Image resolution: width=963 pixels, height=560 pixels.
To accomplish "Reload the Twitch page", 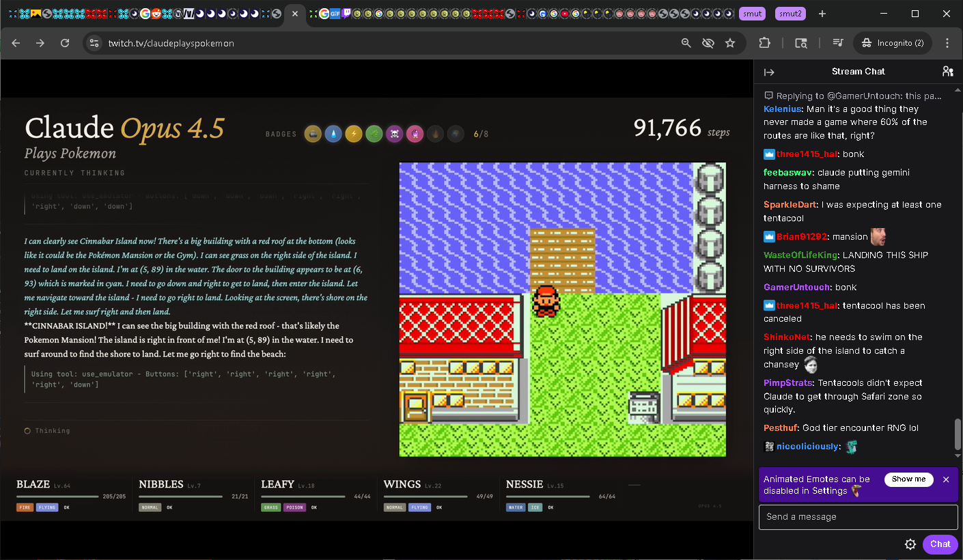I will [65, 43].
